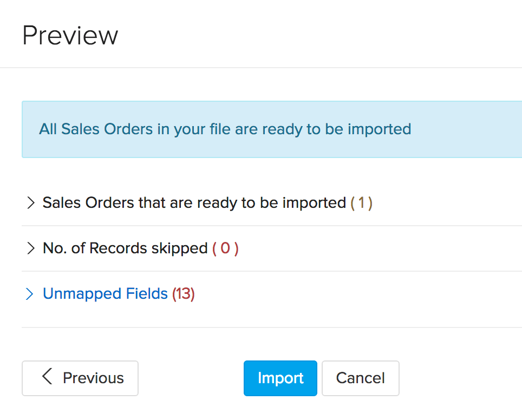Click the Preview page heading
This screenshot has height=420, width=522.
tap(70, 36)
